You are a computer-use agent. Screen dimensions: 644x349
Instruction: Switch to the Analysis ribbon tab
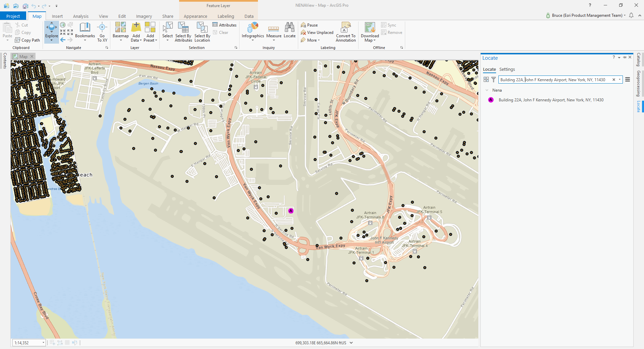pos(81,16)
